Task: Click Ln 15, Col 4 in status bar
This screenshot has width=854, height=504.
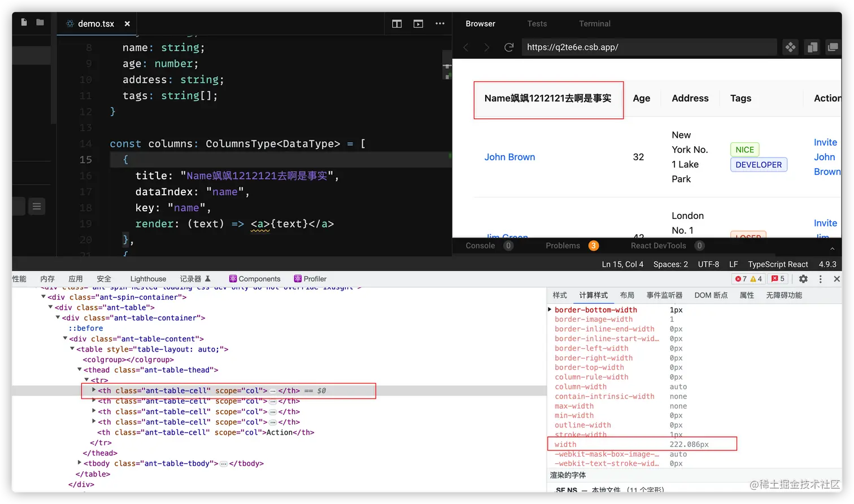Action: click(622, 264)
